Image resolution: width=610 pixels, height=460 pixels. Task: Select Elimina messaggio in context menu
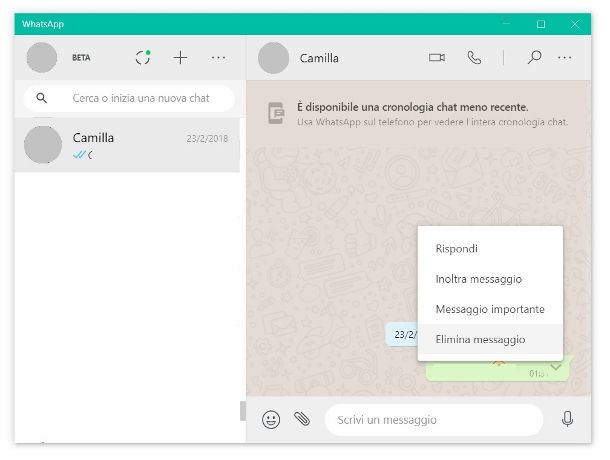tap(490, 339)
